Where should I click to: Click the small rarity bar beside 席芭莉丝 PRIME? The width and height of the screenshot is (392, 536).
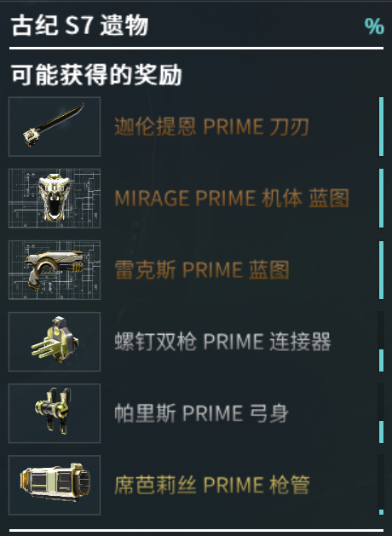tap(382, 512)
